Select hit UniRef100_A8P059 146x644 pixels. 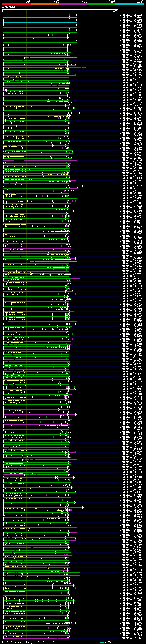(x=131, y=115)
